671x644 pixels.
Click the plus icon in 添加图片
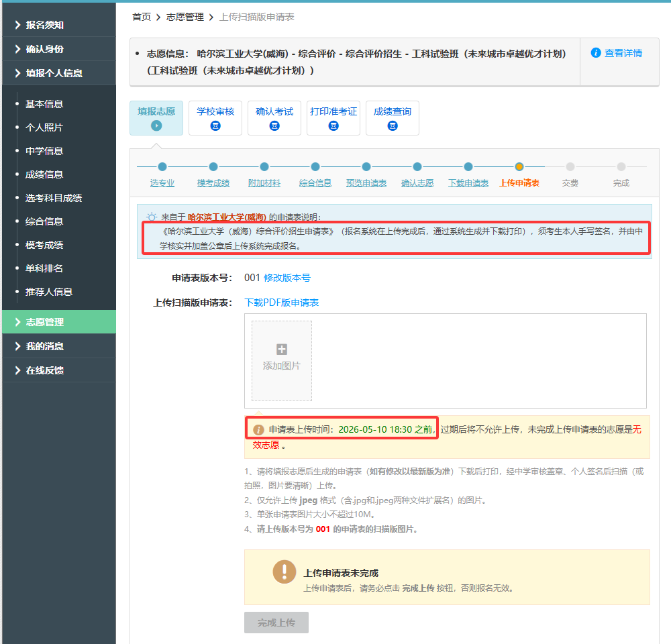[282, 350]
